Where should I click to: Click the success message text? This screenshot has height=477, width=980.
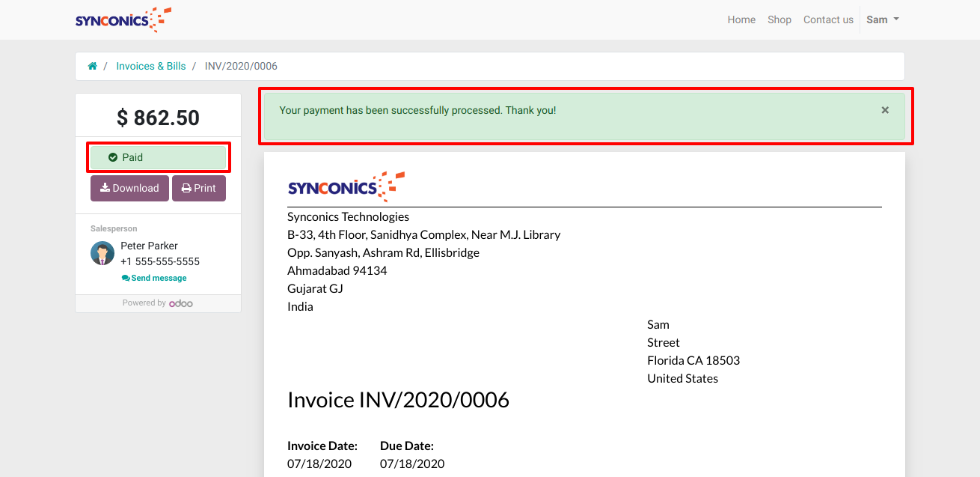click(x=417, y=110)
